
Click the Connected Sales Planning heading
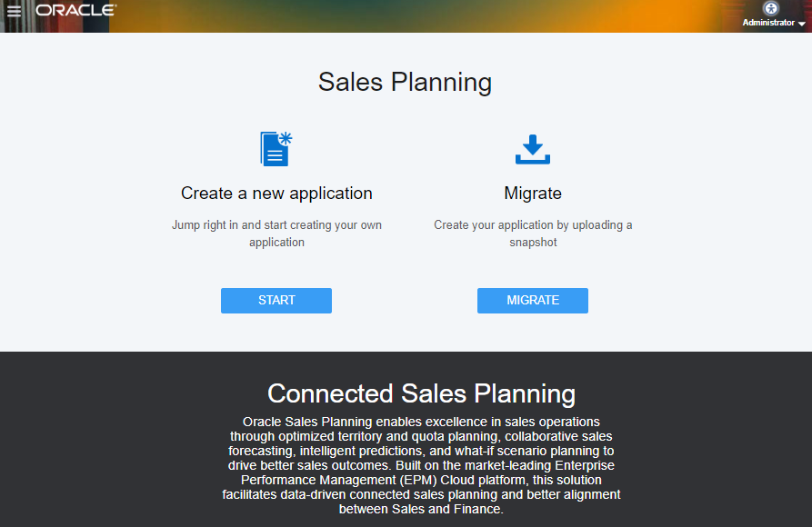pos(422,393)
